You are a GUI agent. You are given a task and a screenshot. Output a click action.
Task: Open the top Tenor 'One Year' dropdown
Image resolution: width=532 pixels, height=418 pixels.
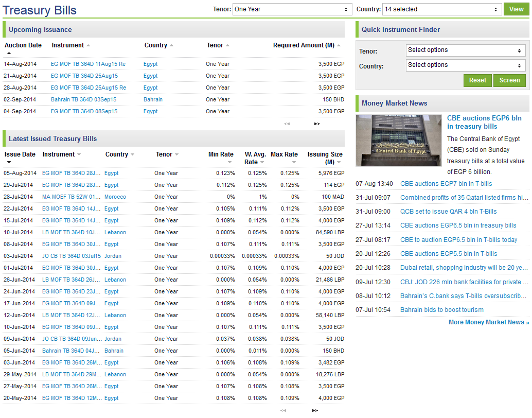click(x=292, y=9)
